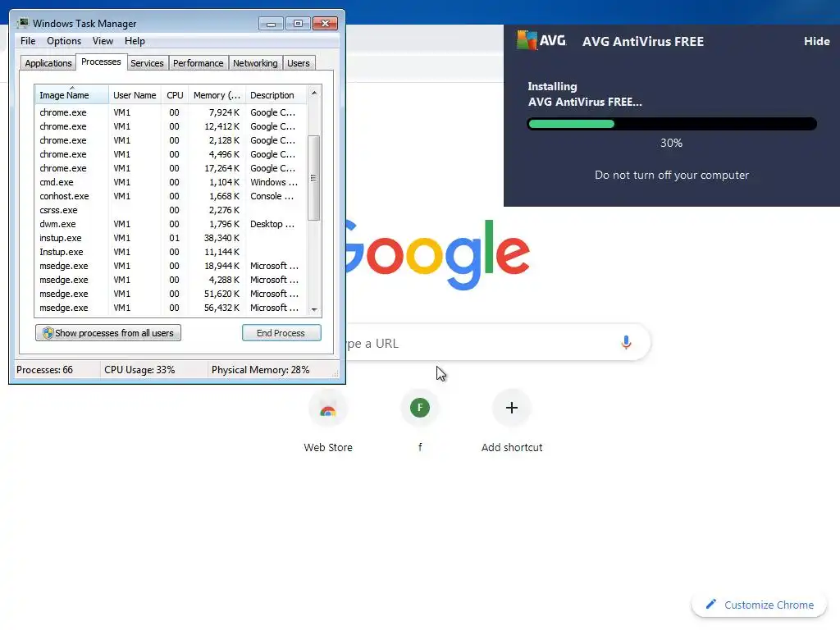Image resolution: width=840 pixels, height=630 pixels.
Task: Open the Web Store shortcut icon
Action: [x=328, y=409]
